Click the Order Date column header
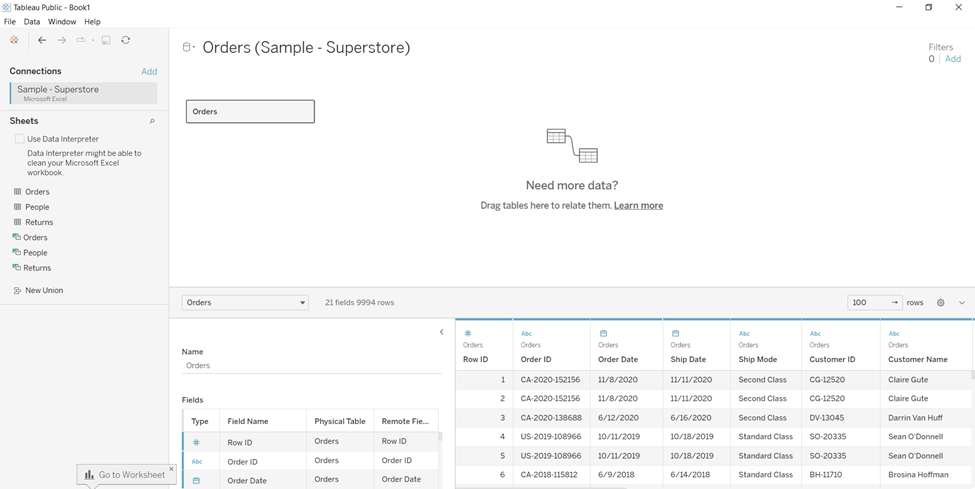 click(618, 360)
